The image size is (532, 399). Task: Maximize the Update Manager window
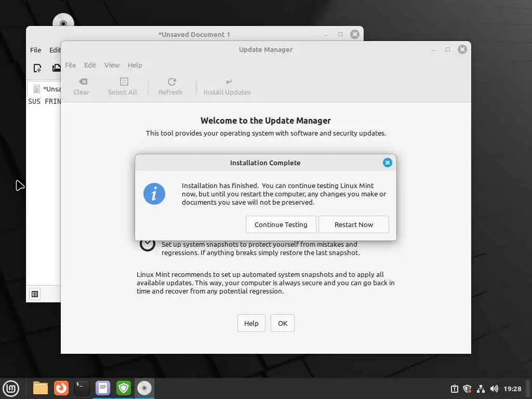point(448,49)
